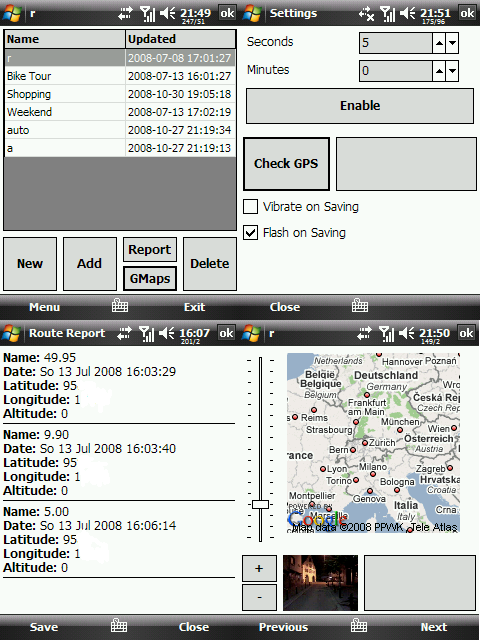Open GMaps for selected route
Image resolution: width=480 pixels, height=640 pixels.
150,279
